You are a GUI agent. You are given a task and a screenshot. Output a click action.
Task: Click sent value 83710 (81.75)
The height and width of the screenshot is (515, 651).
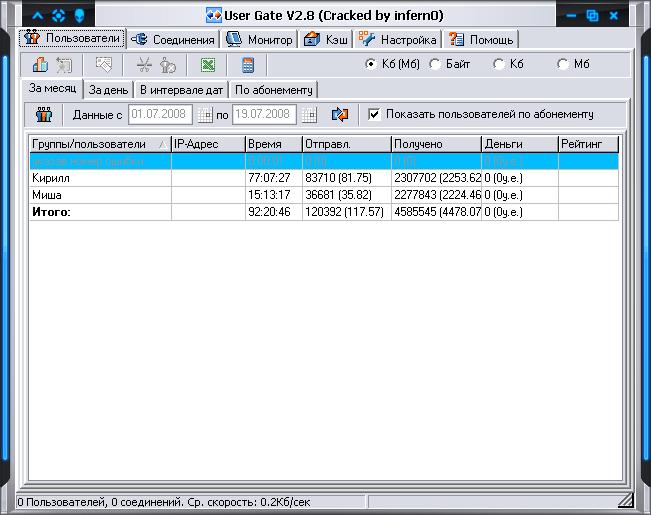[338, 178]
